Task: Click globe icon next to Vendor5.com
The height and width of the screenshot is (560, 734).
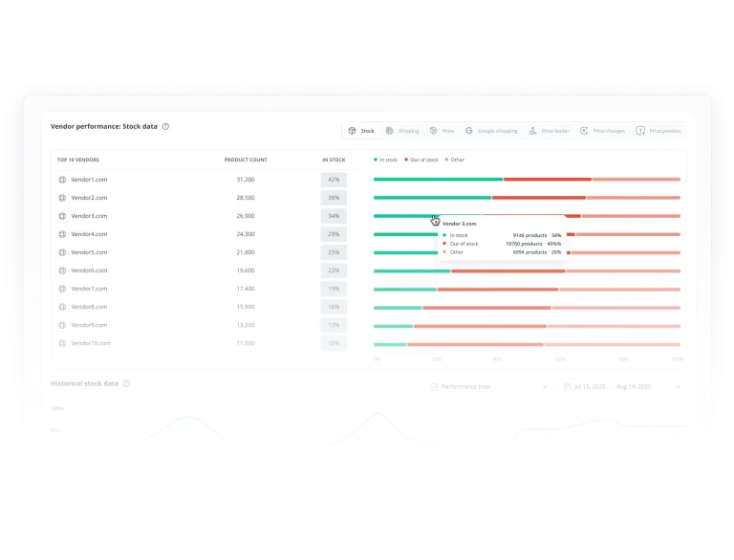Action: (62, 252)
